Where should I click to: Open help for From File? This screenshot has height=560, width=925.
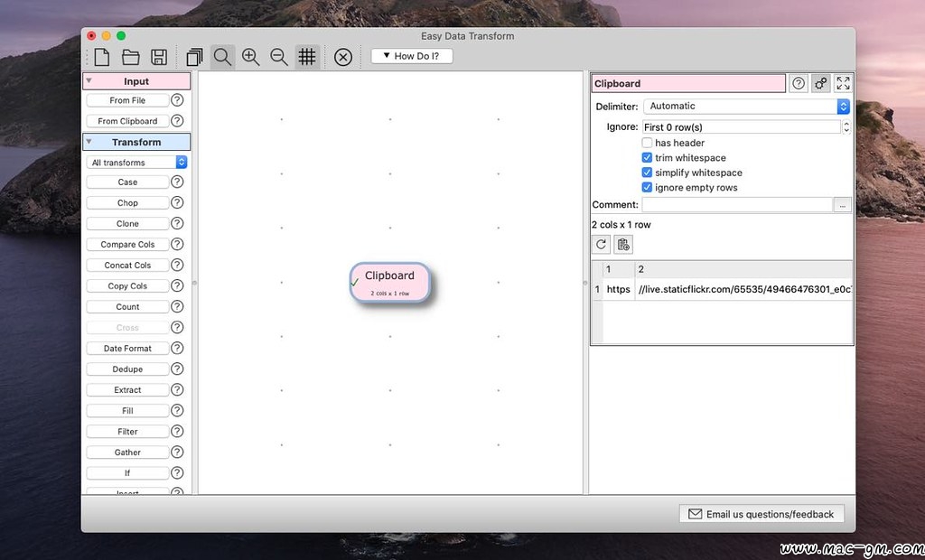177,100
